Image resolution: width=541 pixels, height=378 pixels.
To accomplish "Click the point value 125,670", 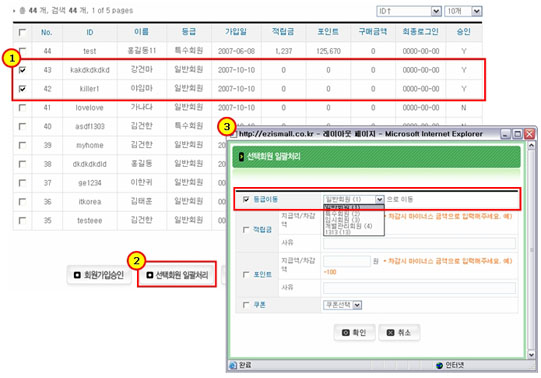I will pos(328,51).
